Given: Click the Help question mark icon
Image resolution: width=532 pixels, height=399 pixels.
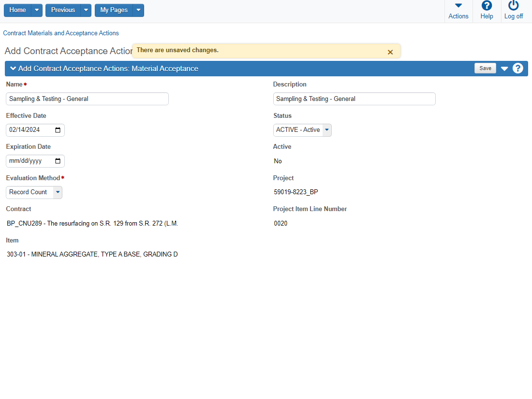Looking at the screenshot, I should point(487,6).
